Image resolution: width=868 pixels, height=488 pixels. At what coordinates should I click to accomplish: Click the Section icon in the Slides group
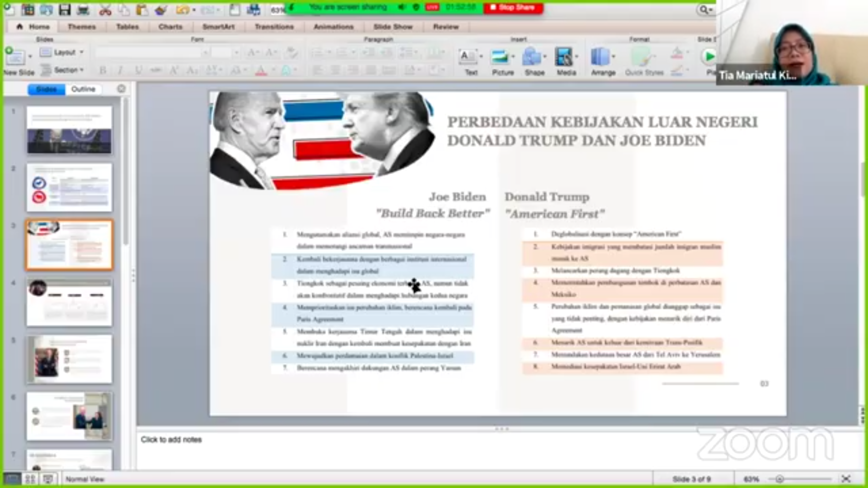point(46,70)
